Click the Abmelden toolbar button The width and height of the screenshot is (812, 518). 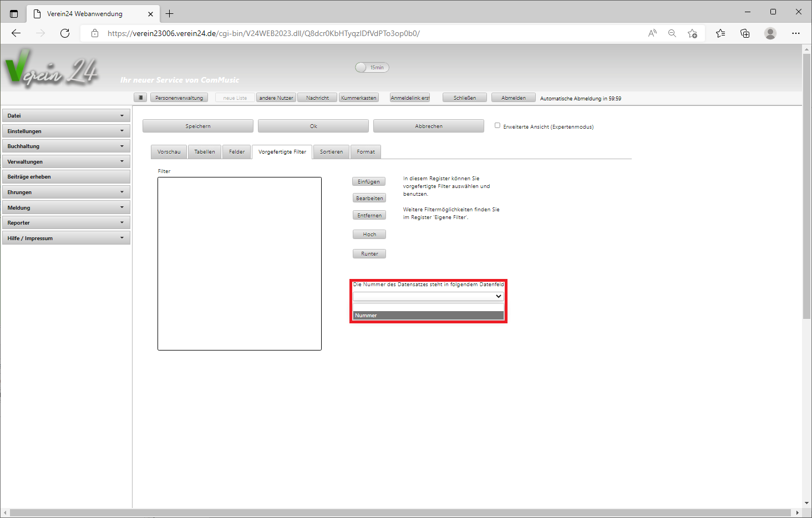click(x=513, y=98)
